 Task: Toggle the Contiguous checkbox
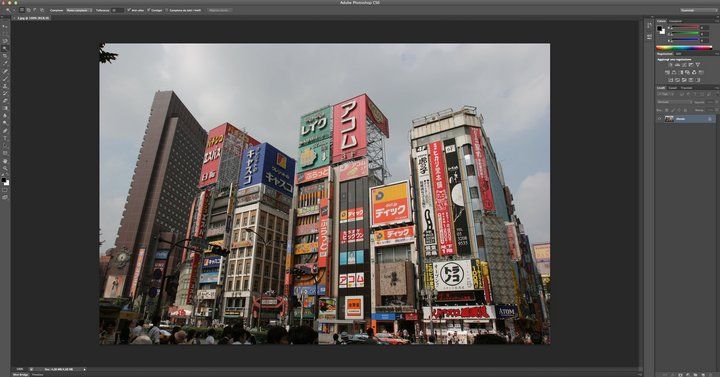[x=149, y=10]
